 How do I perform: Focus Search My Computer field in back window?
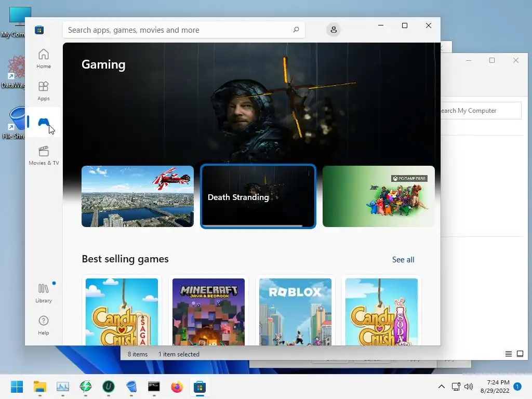tap(481, 111)
